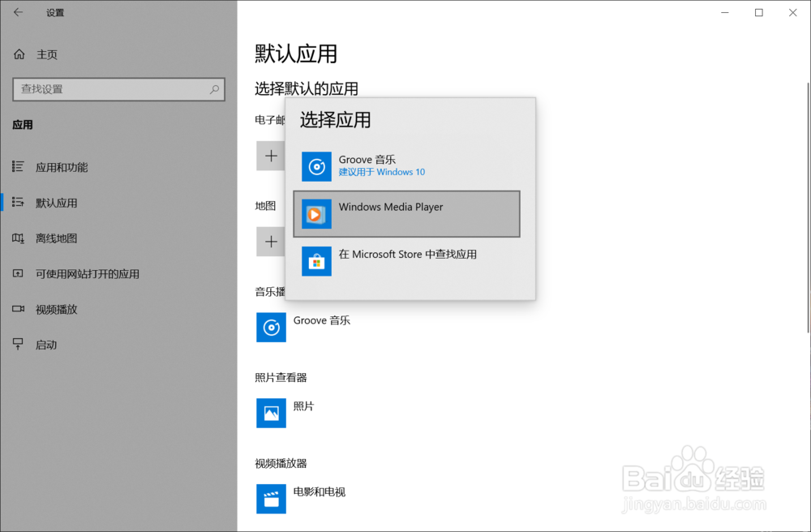Click the Groove 音乐 music player icon
This screenshot has width=811, height=532.
point(271,328)
